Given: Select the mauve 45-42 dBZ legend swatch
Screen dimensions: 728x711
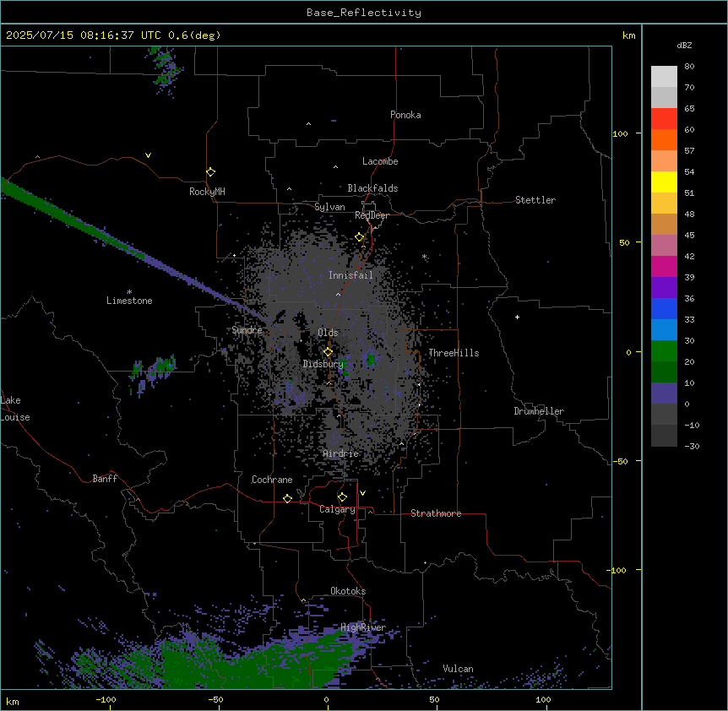Looking at the screenshot, I should tap(664, 246).
